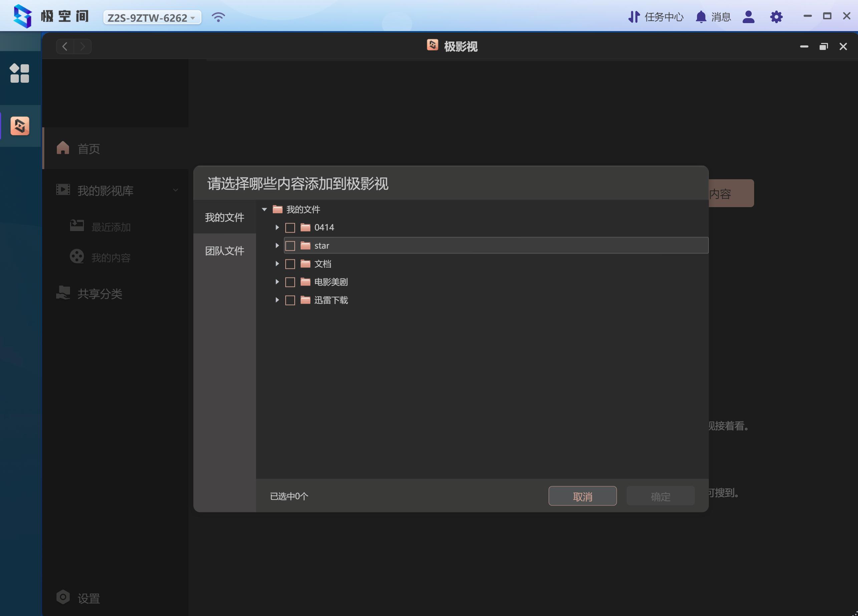Expand the 迅雷下载 folder arrow
Screen dimensions: 858x616
pos(277,300)
